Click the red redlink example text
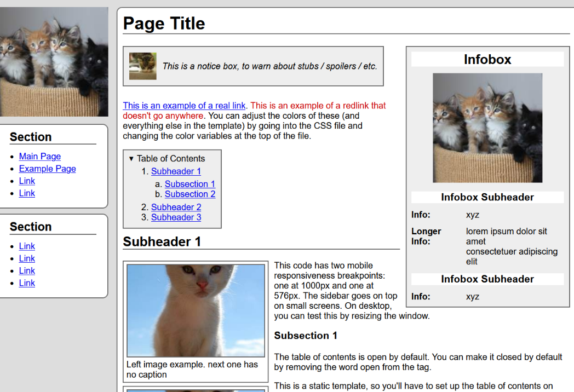The height and width of the screenshot is (392, 574). tap(254, 111)
